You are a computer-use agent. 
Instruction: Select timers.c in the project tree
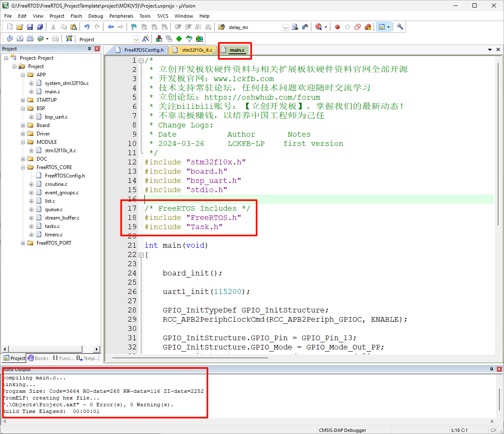click(x=54, y=235)
